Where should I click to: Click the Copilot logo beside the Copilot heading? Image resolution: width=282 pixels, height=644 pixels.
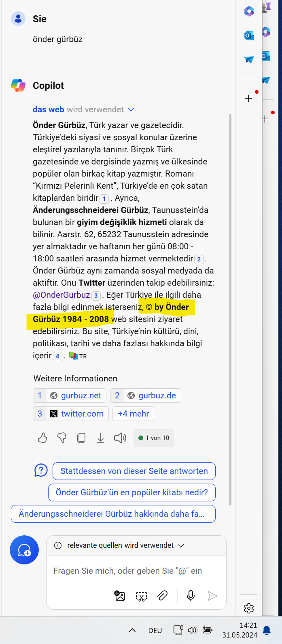(x=18, y=85)
